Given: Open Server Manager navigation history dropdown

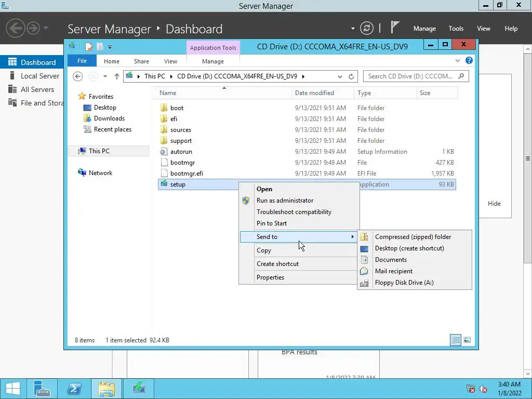Looking at the screenshot, I should pos(46,28).
